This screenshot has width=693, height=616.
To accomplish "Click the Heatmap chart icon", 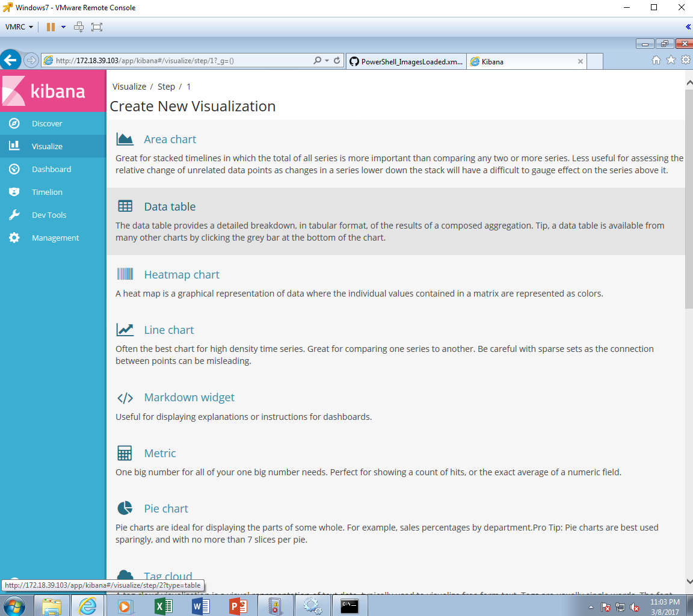I will tap(125, 274).
